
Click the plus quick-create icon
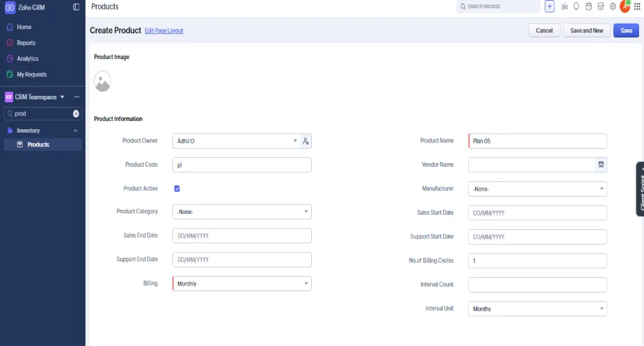[550, 6]
